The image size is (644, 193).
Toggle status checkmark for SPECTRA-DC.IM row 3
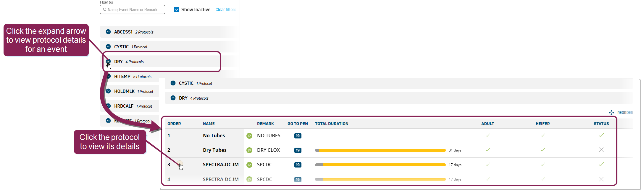601,165
